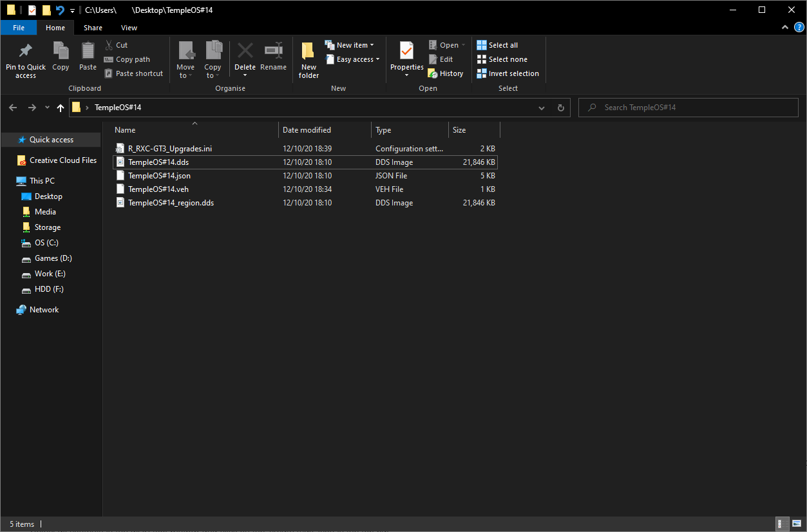Click the red Delete icon

245,52
